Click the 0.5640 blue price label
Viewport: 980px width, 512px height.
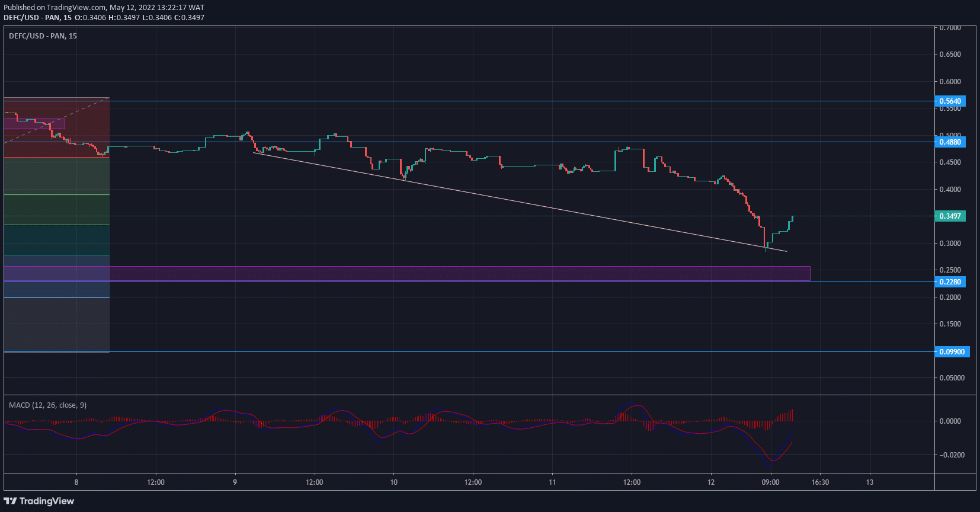click(950, 101)
